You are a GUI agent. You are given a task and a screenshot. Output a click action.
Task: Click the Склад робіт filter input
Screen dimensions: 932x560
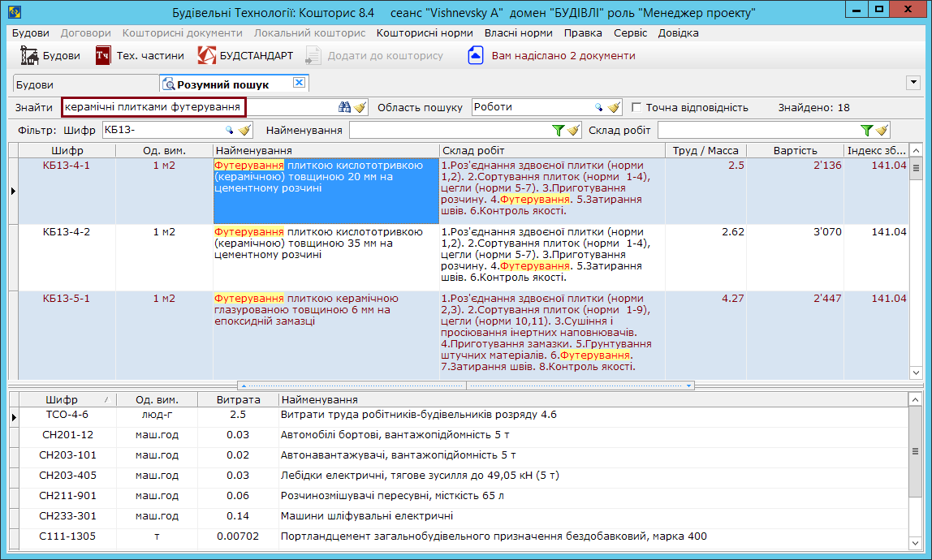click(x=758, y=130)
